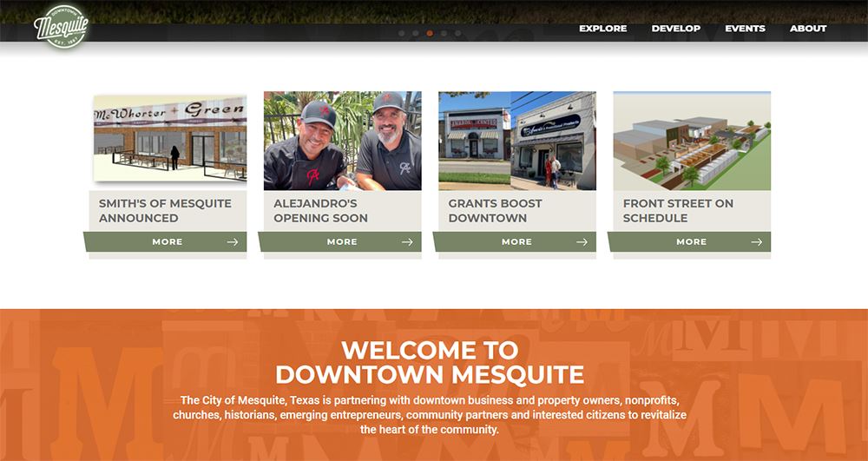
Task: Click the 'The City of Mesquite, Texas' paragraph
Action: (x=430, y=414)
